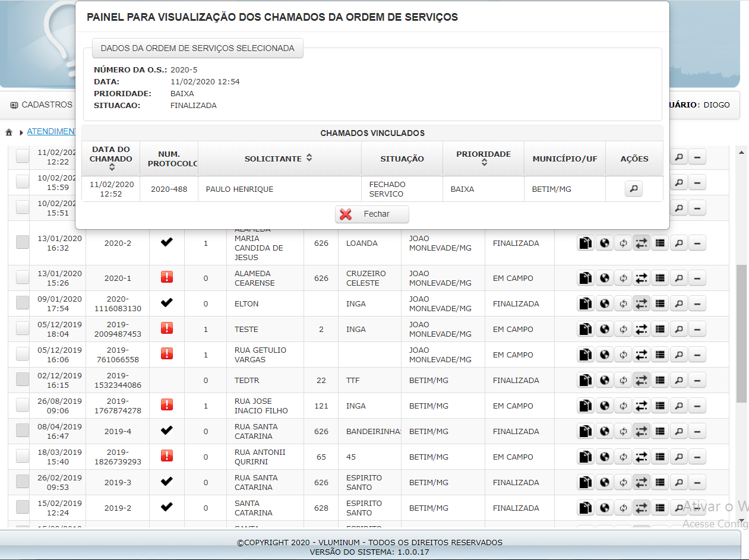Click the transfer arrows icon for protocol 2019-2009487453

pyautogui.click(x=641, y=329)
